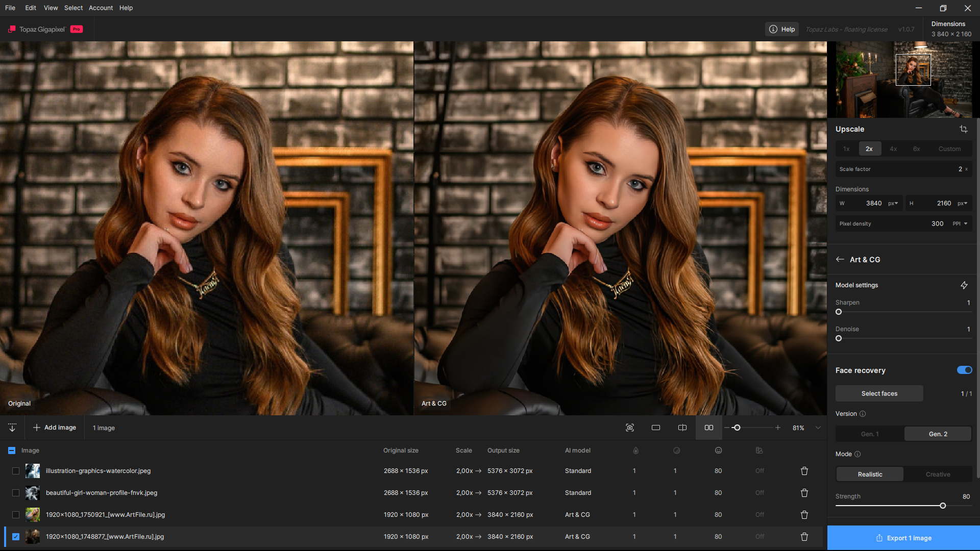Switch to single image view mode

click(655, 428)
